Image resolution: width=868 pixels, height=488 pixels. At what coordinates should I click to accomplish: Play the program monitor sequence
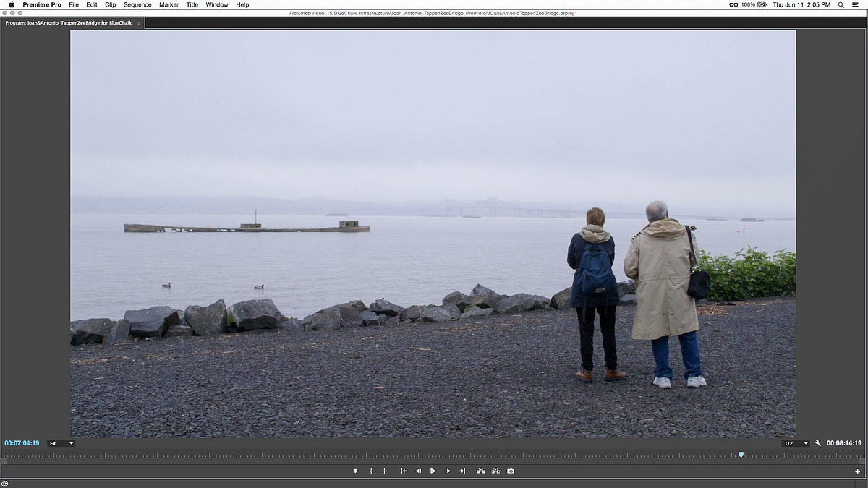point(433,471)
